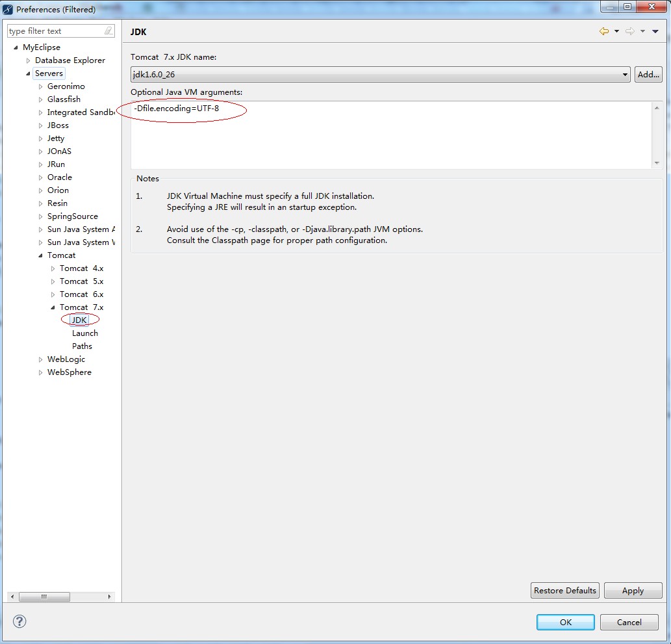Expand the WebSphere server node
This screenshot has width=671, height=644.
click(41, 372)
